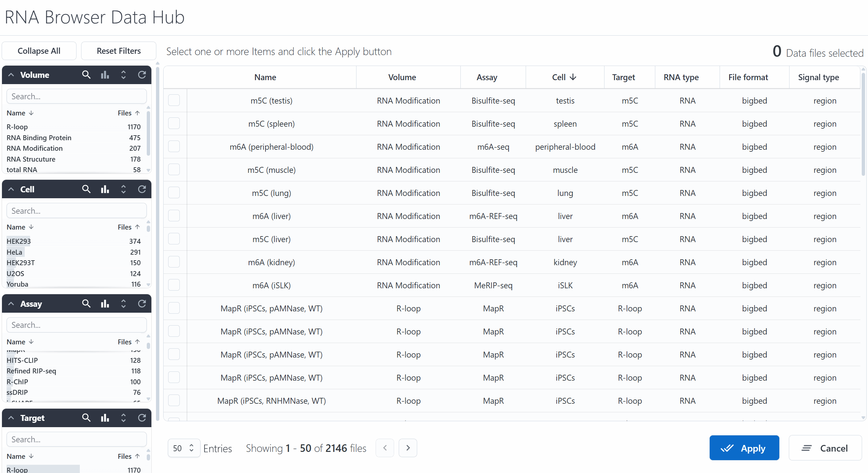Go to next page of files
The image size is (868, 473).
click(x=408, y=448)
